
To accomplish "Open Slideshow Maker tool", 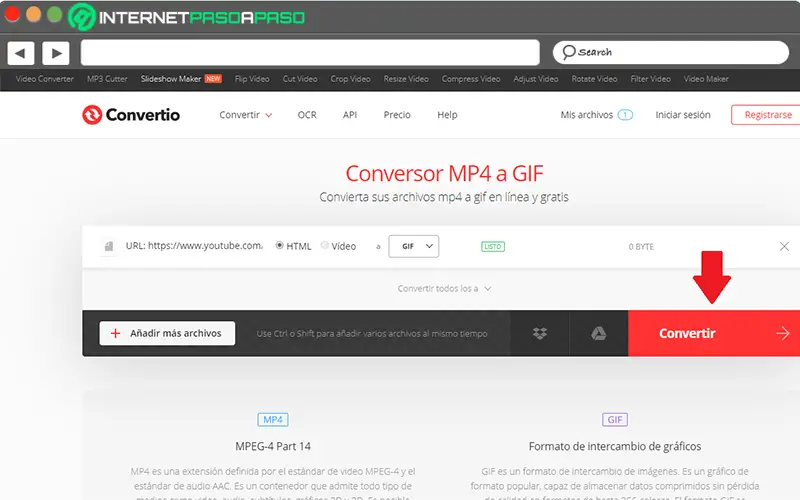I will [171, 79].
